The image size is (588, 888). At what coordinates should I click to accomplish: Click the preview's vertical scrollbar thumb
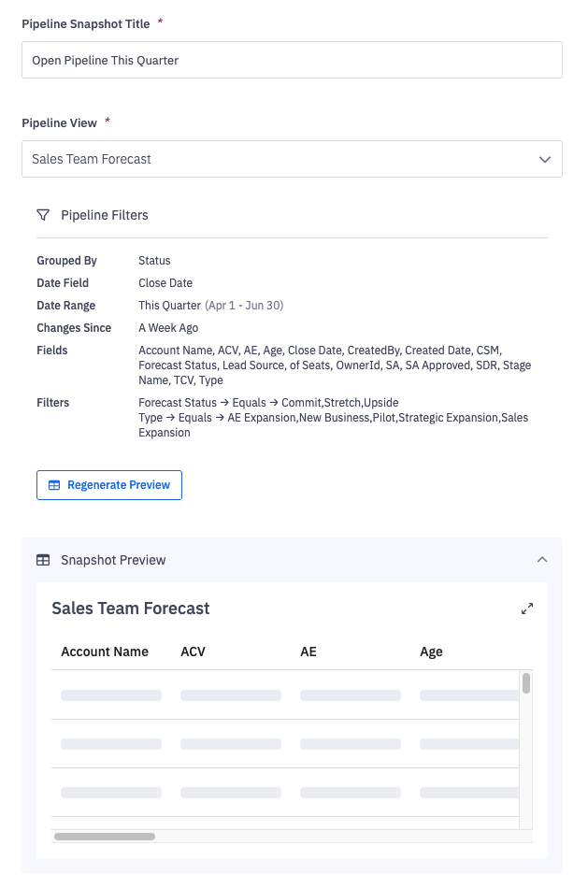click(x=526, y=683)
